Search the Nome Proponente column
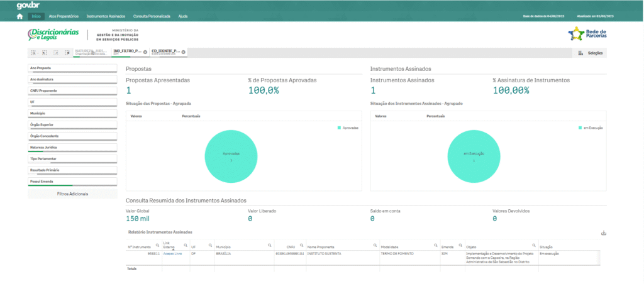This screenshot has width=644, height=284. pyautogui.click(x=375, y=245)
